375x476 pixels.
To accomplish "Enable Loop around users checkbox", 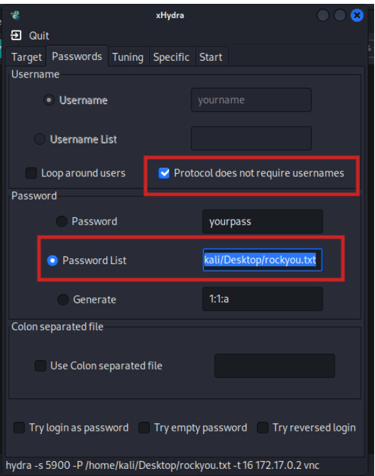I will point(31,173).
